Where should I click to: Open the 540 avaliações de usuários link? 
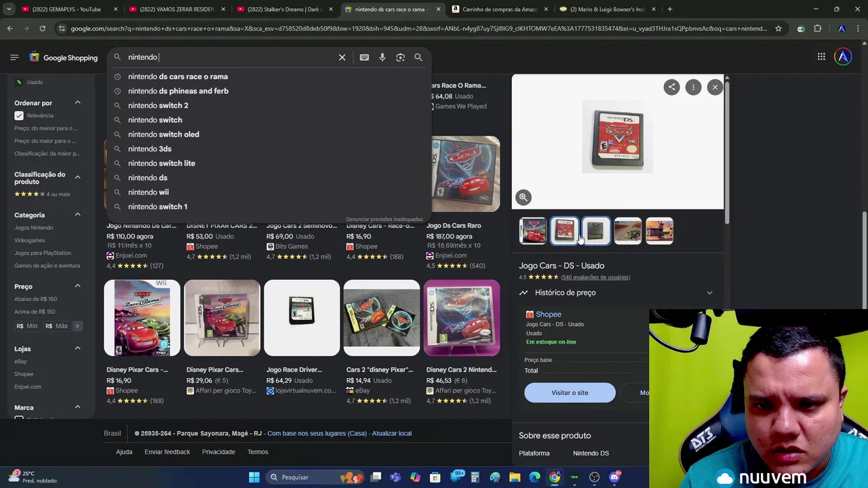595,277
